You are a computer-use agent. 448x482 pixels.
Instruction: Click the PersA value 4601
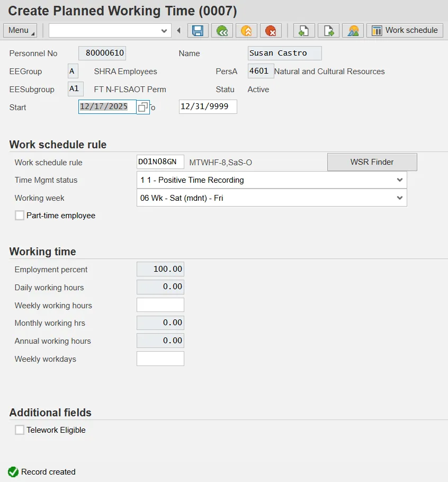coord(261,71)
